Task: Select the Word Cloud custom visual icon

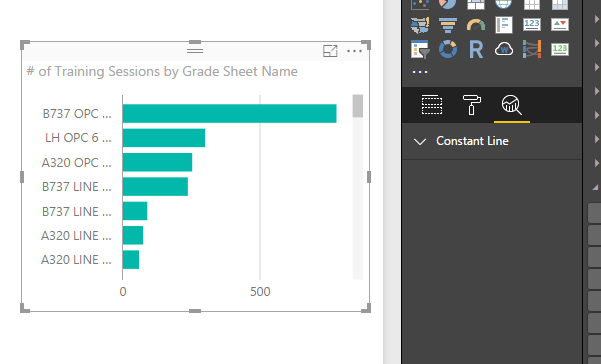Action: coord(504,49)
